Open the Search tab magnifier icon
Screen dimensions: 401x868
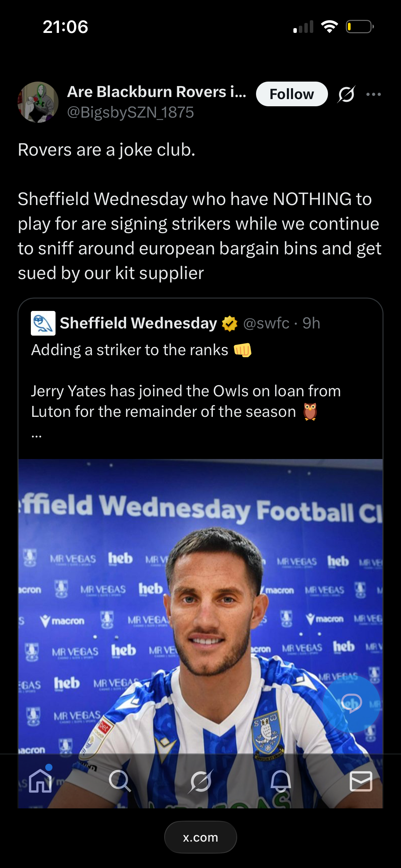[x=120, y=781]
